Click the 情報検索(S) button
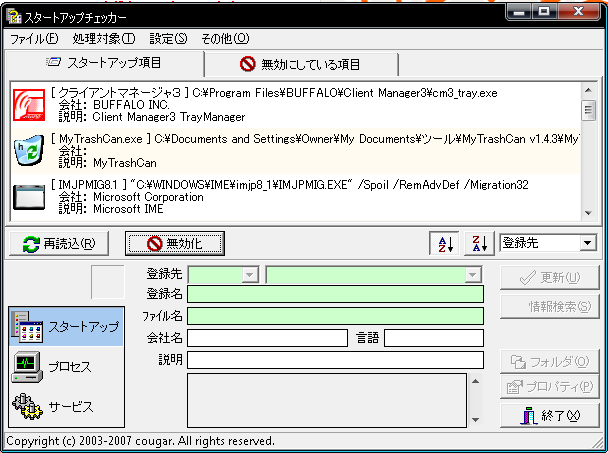This screenshot has height=453, width=608. (550, 306)
